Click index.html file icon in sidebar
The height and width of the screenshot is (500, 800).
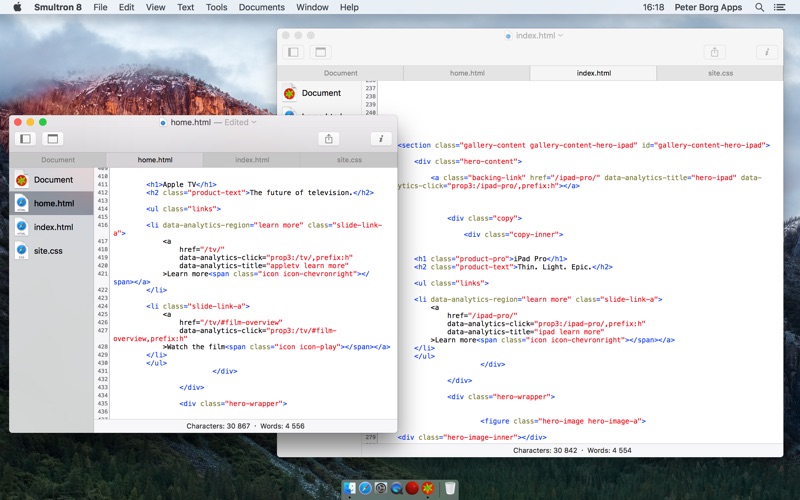(21, 227)
